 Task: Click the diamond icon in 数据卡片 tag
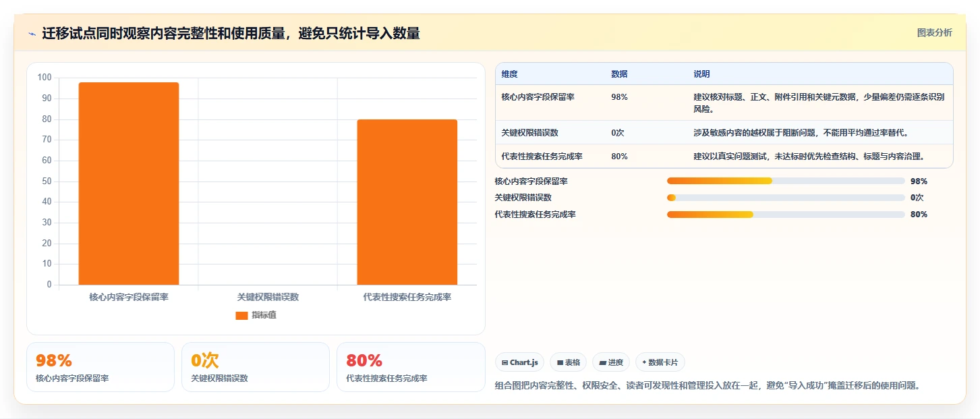tap(644, 362)
